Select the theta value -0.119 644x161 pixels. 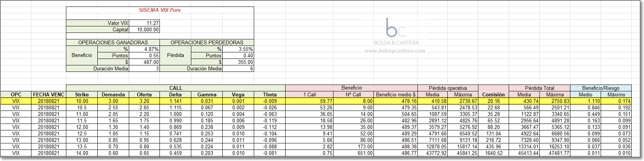pos(269,120)
